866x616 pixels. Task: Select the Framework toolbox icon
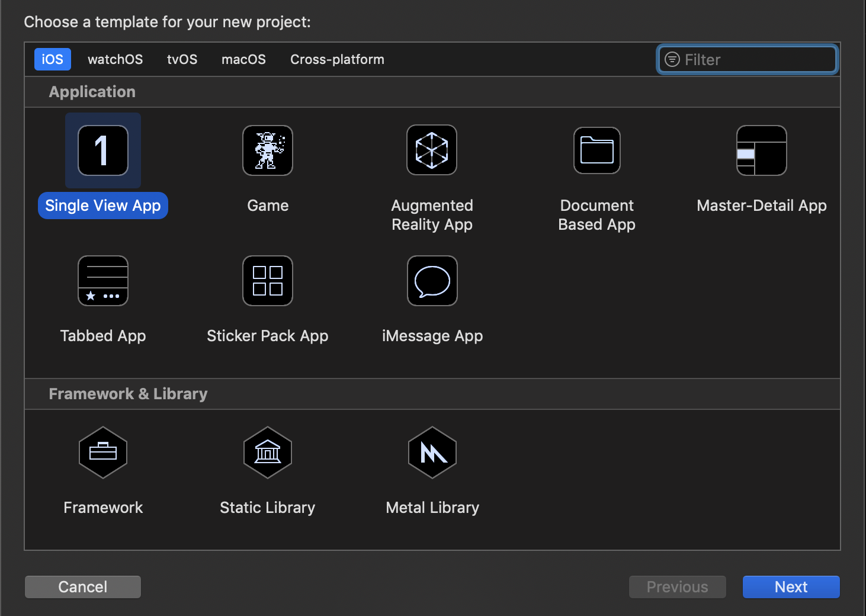[x=103, y=453]
